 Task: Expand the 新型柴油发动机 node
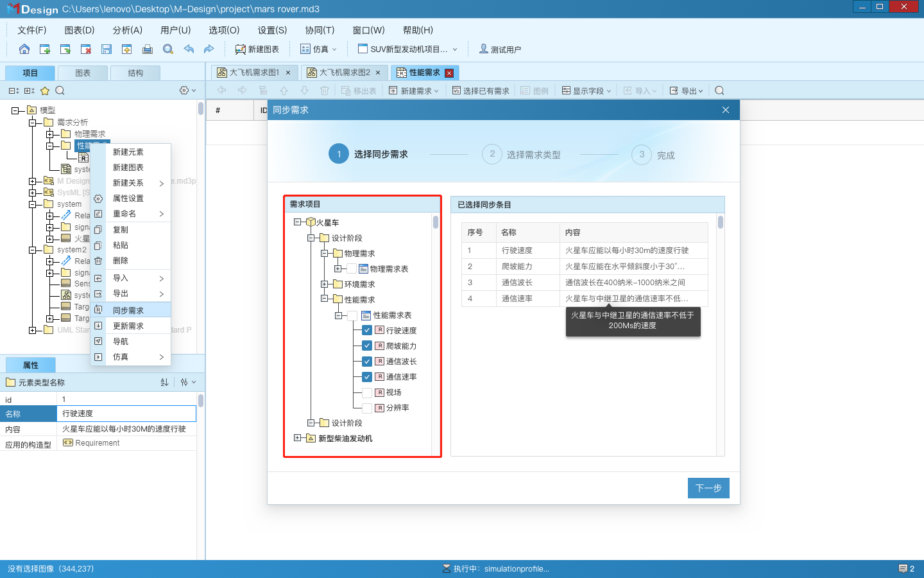pos(297,438)
